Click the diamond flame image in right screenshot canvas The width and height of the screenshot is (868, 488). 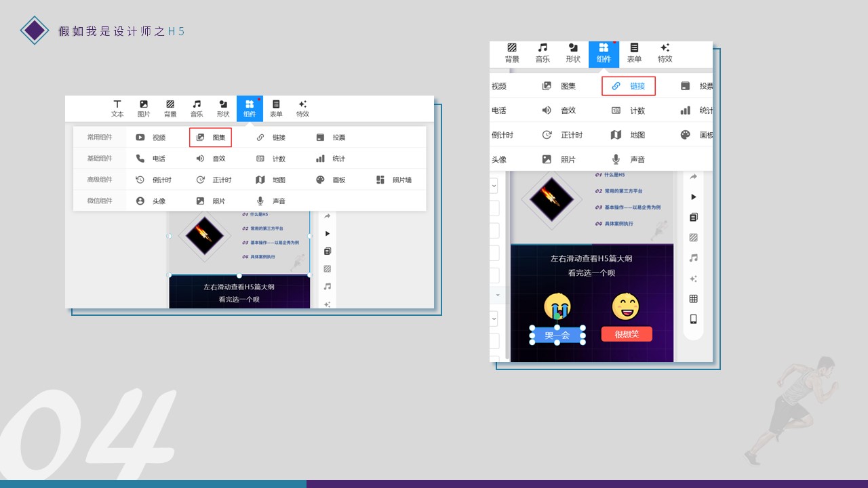[553, 199]
